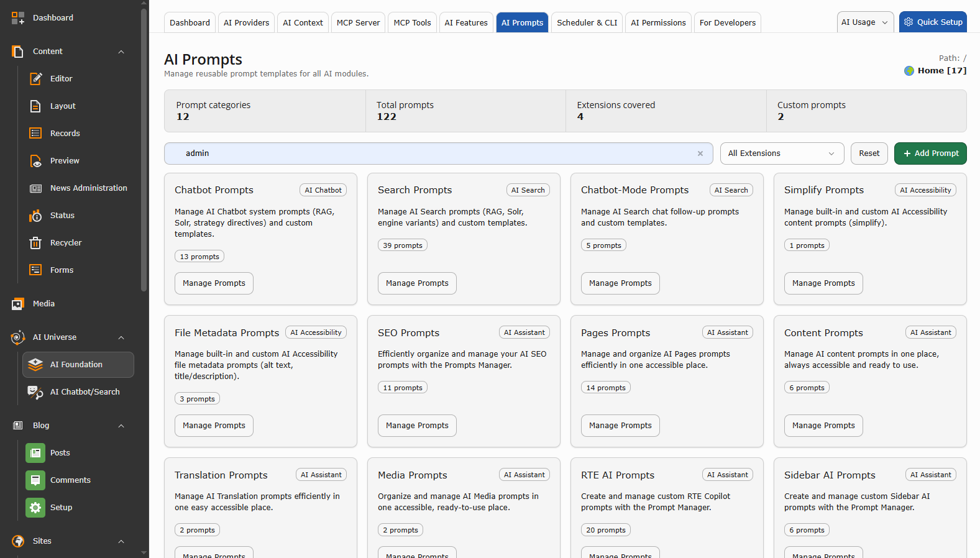
Task: Open the AI Usage dropdown
Action: [866, 22]
